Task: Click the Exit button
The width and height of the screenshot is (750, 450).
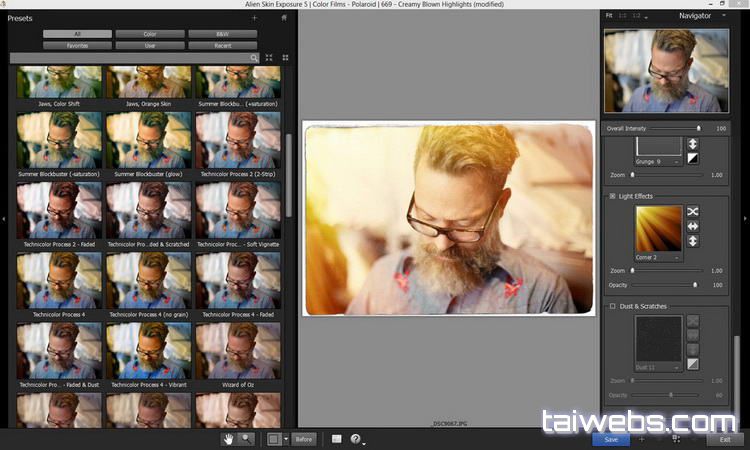Action: tap(724, 439)
